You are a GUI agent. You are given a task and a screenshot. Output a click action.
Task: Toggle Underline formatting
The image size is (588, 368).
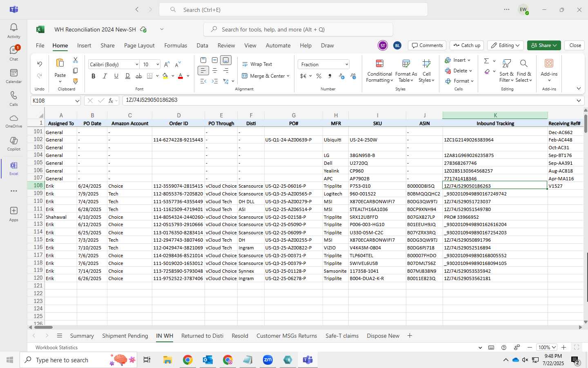(116, 76)
